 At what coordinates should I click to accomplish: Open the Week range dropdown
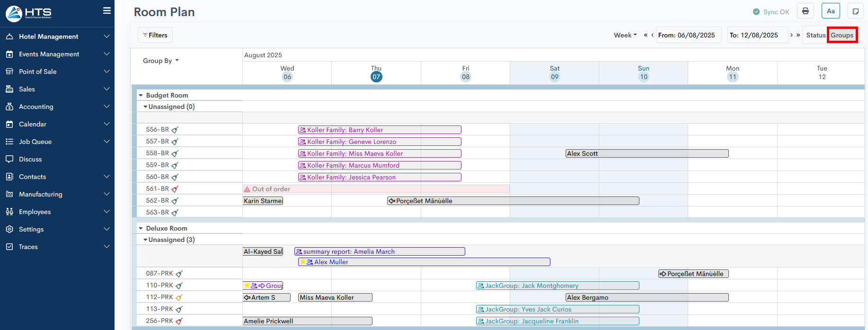tap(625, 35)
